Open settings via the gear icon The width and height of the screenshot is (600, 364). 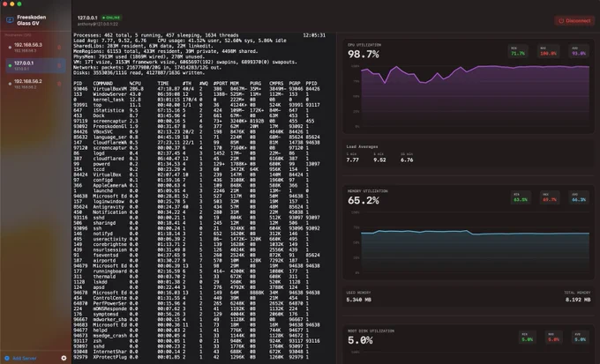(x=64, y=358)
